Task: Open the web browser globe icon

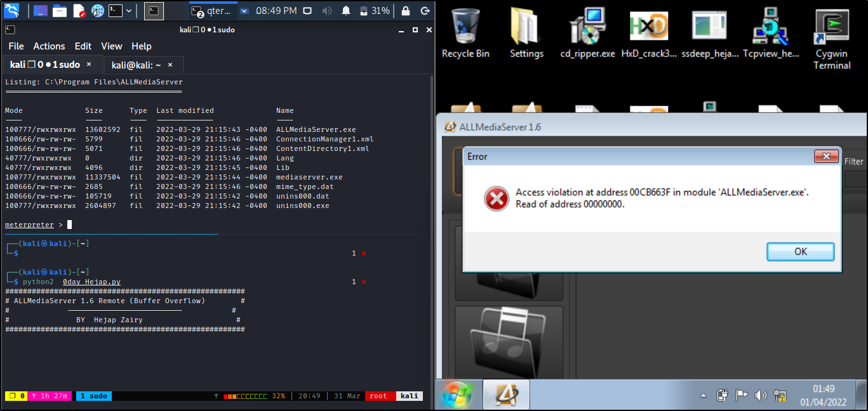Action: tap(97, 11)
